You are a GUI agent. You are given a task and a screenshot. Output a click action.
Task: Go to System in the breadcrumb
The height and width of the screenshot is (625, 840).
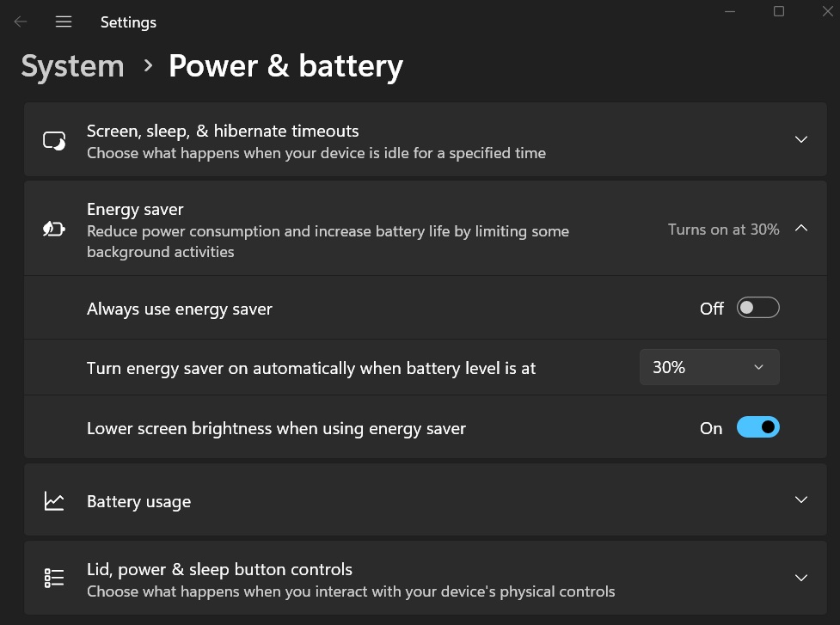pos(72,66)
